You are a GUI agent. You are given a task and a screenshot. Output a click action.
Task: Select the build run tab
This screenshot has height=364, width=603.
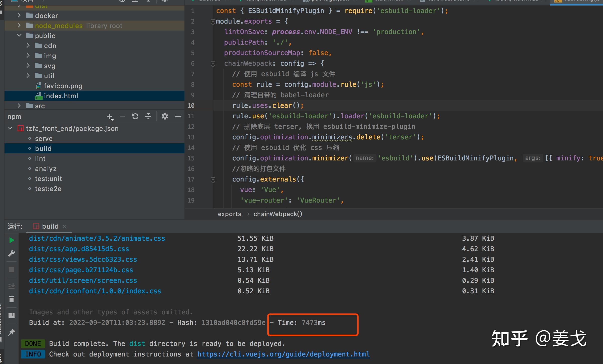[50, 226]
